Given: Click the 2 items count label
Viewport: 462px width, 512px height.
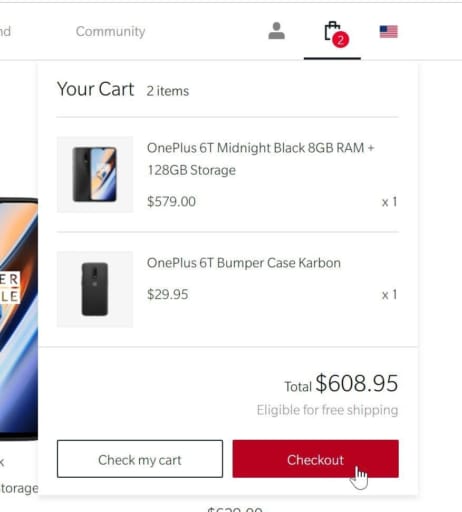Looking at the screenshot, I should coord(168,91).
